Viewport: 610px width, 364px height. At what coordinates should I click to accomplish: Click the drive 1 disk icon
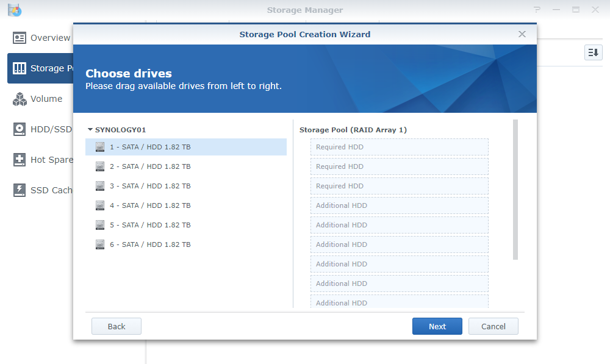coord(100,147)
